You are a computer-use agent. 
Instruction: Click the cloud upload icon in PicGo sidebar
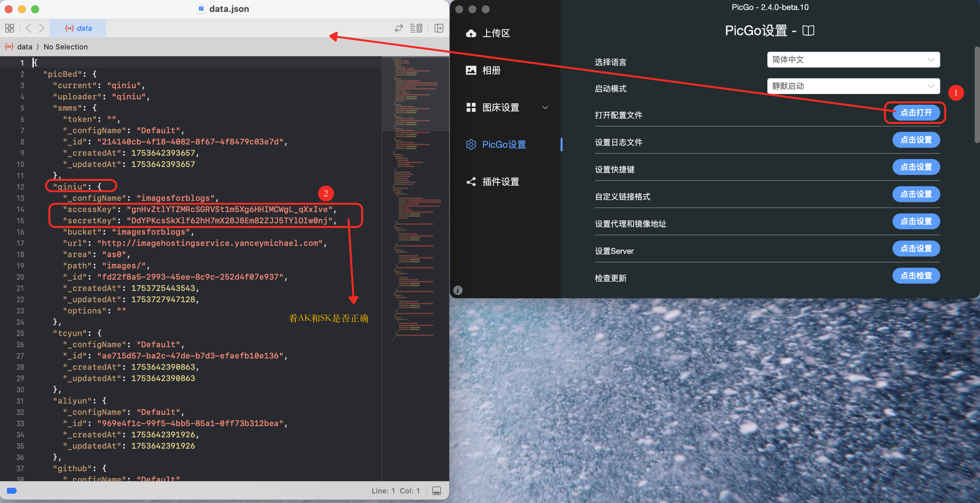tap(471, 33)
